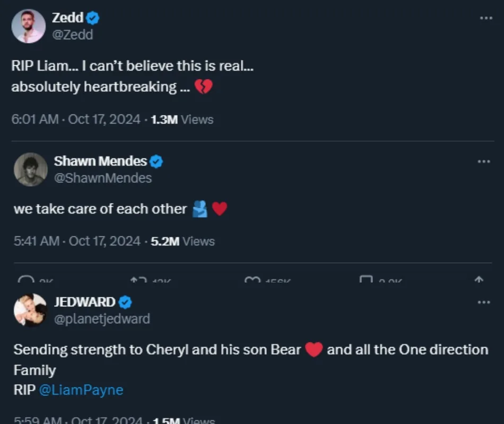504x424 pixels.
Task: Open the 6:01 AM Oct 17 timestamp
Action: [75, 119]
